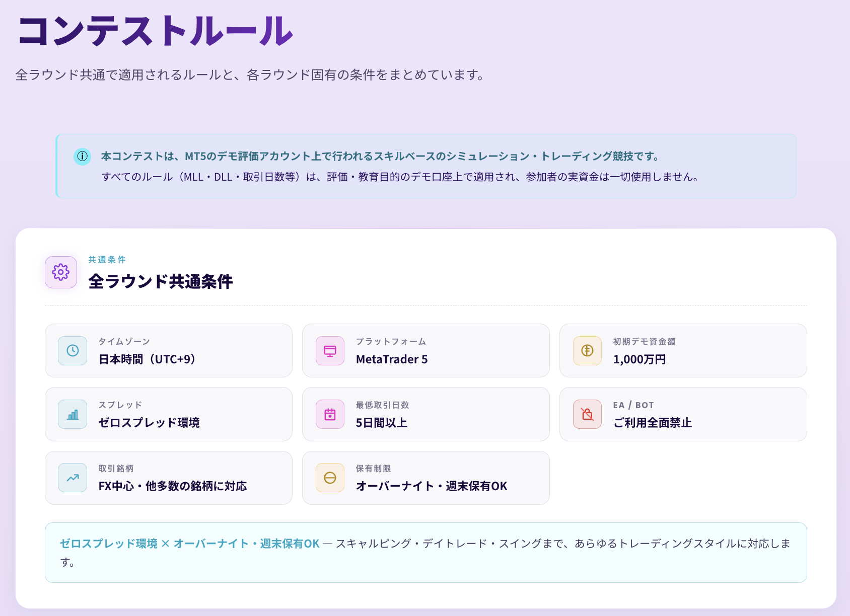Click the タイムゾーン label
The width and height of the screenshot is (850, 616).
[x=124, y=342]
